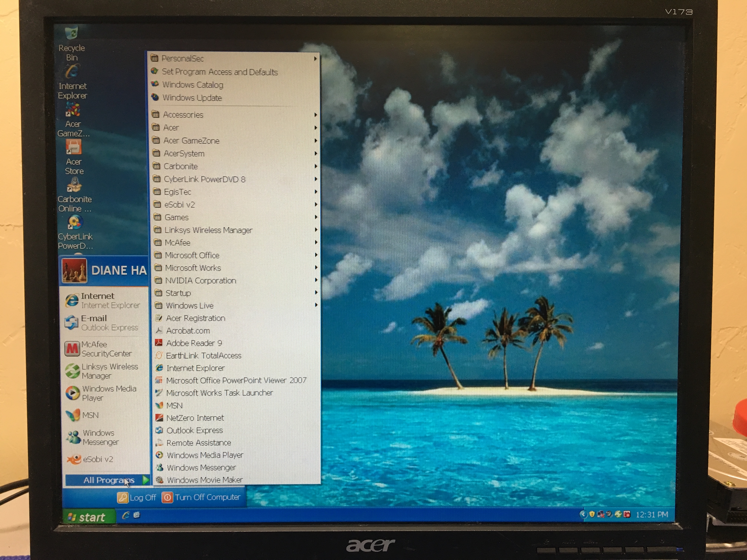Select Windows Messenger in All Programs list

tap(236, 468)
